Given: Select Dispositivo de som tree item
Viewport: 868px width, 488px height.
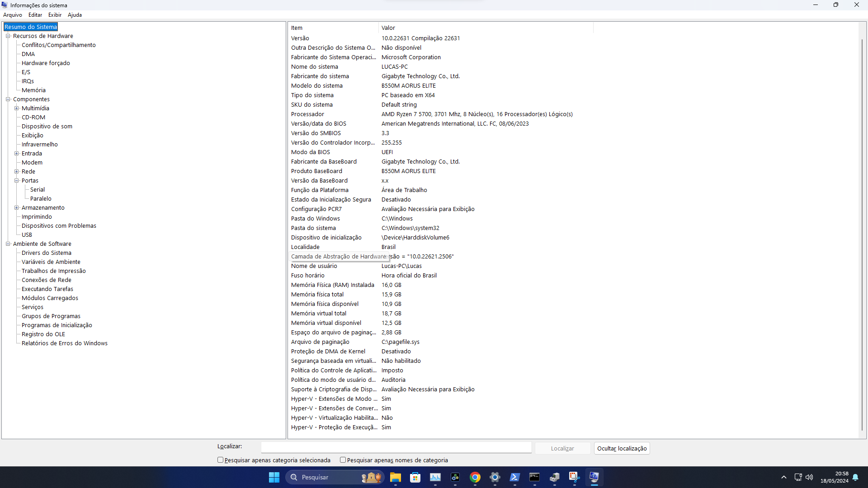Looking at the screenshot, I should (x=47, y=127).
